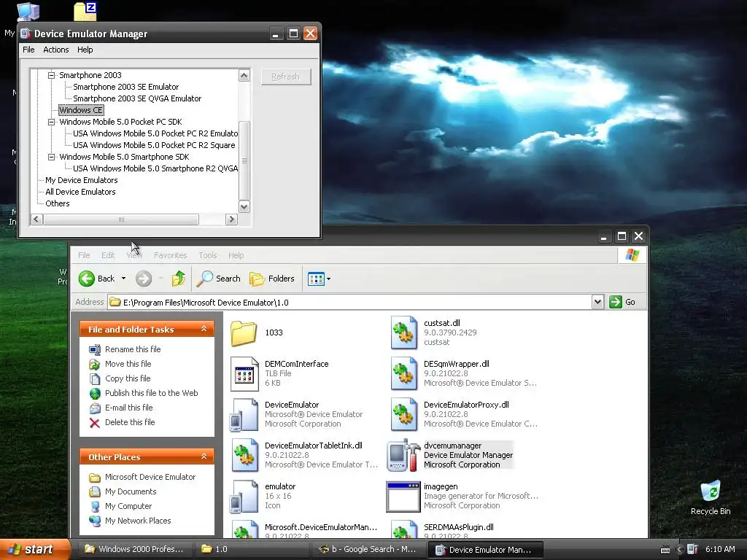Image resolution: width=747 pixels, height=560 pixels.
Task: Collapse the Other Places panel
Action: click(x=204, y=456)
